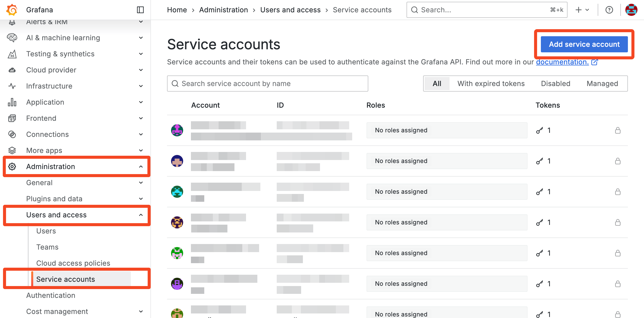Open roles dropdown in second account row
The width and height of the screenshot is (644, 318).
447,161
